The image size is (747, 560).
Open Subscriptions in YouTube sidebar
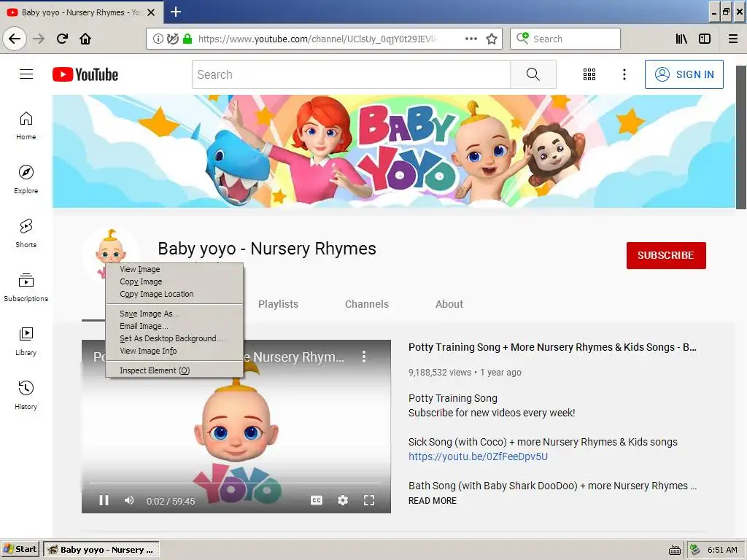coord(26,287)
